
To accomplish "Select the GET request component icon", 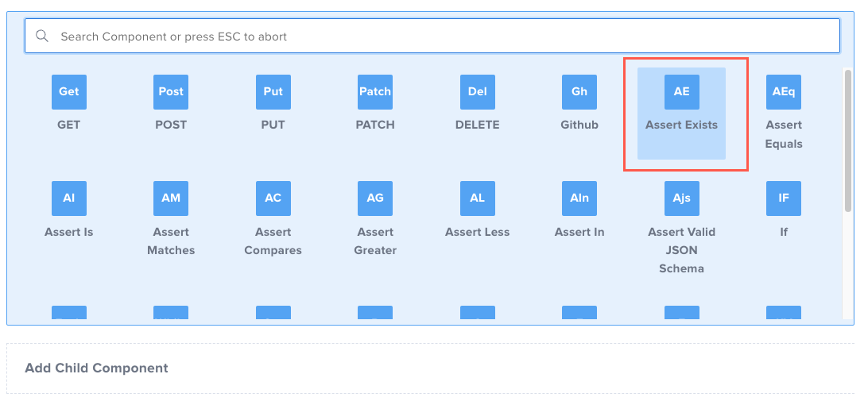I will point(69,92).
